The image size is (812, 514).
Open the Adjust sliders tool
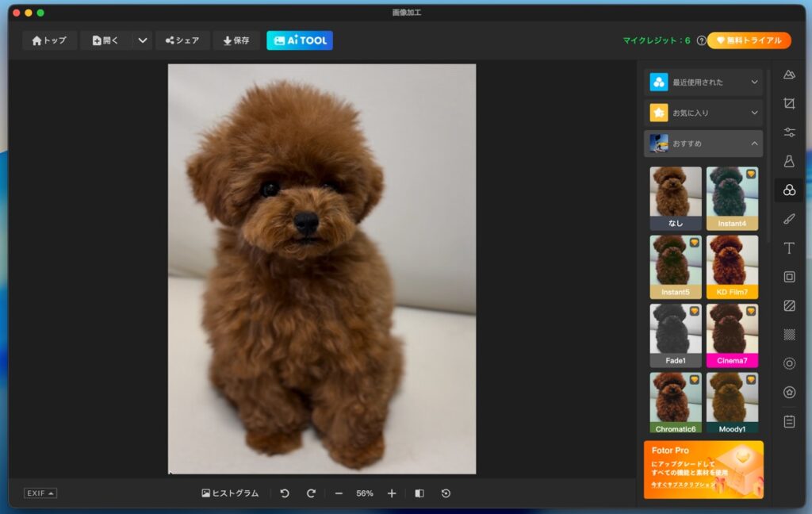coord(789,132)
